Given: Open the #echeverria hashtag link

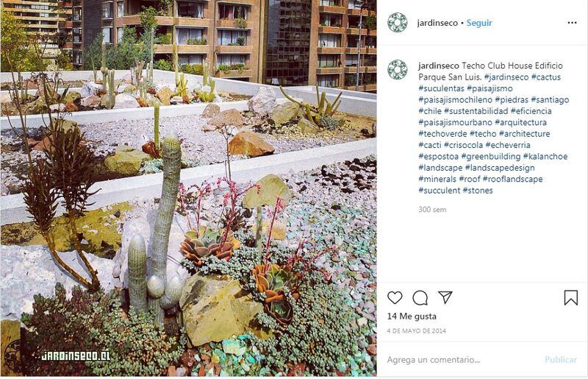Looking at the screenshot, I should [x=508, y=145].
